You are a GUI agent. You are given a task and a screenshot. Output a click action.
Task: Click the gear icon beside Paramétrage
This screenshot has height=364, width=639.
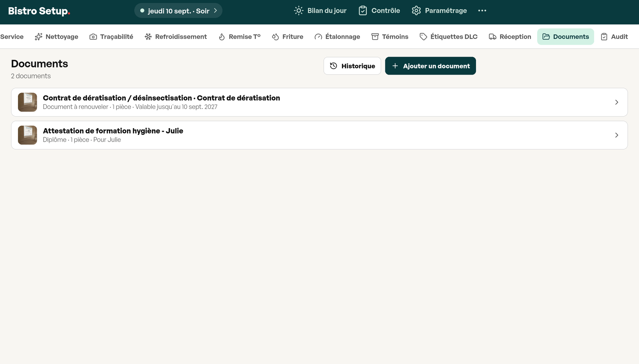tap(416, 11)
